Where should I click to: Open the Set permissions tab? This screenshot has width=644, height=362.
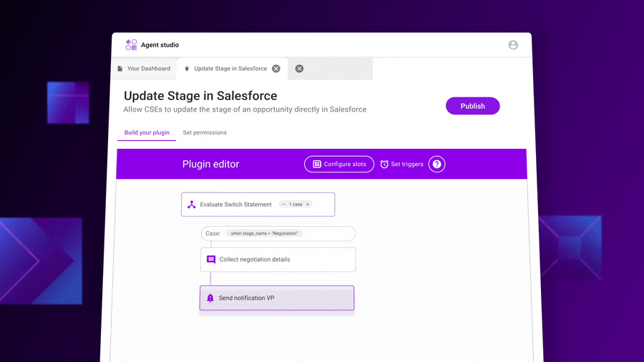[205, 132]
